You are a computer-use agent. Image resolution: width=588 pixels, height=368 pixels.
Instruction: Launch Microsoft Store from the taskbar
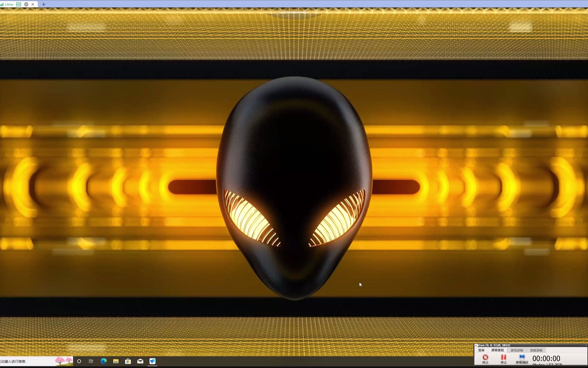(x=128, y=361)
